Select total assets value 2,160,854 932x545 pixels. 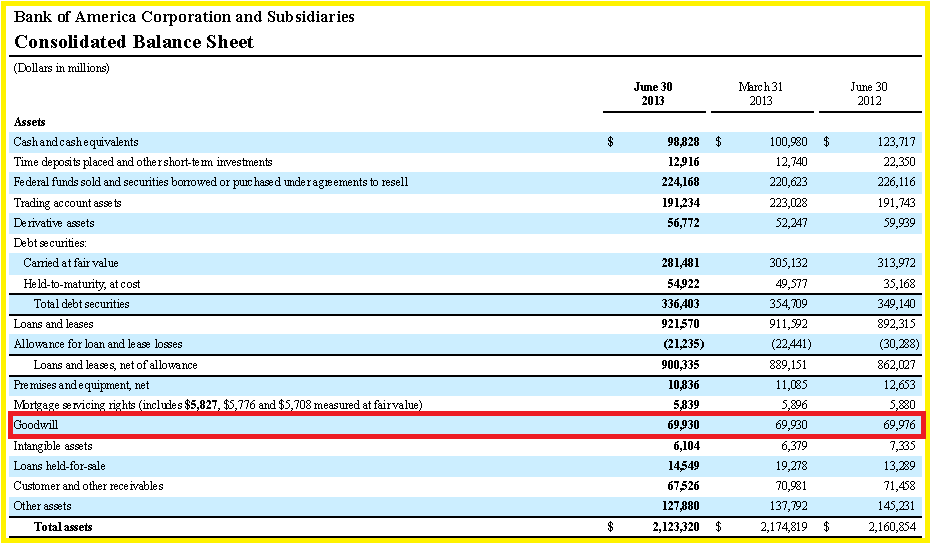pyautogui.click(x=892, y=527)
